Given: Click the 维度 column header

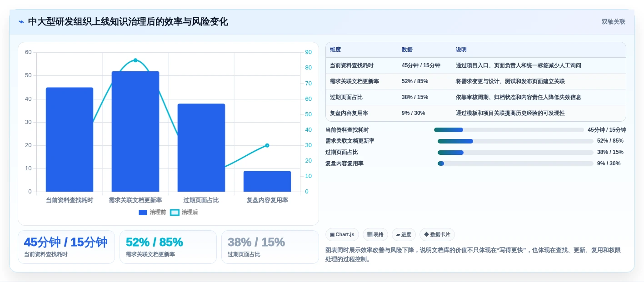Looking at the screenshot, I should point(335,49).
